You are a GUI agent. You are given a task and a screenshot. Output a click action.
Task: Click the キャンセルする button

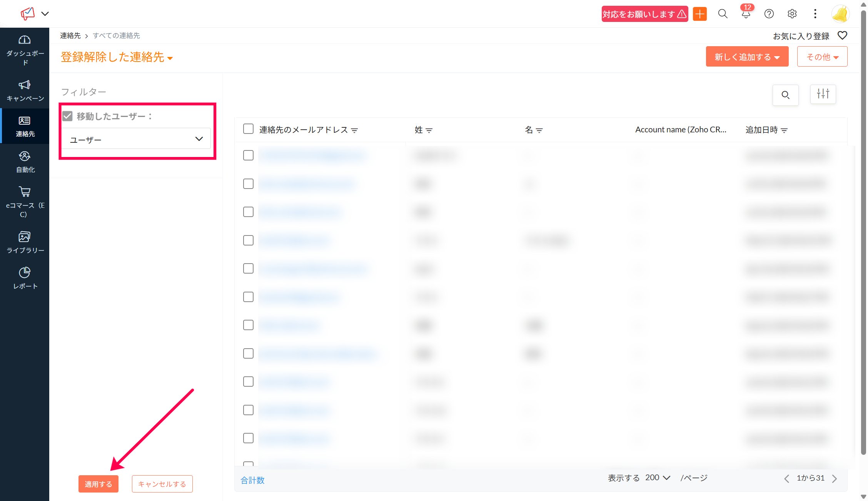162,484
